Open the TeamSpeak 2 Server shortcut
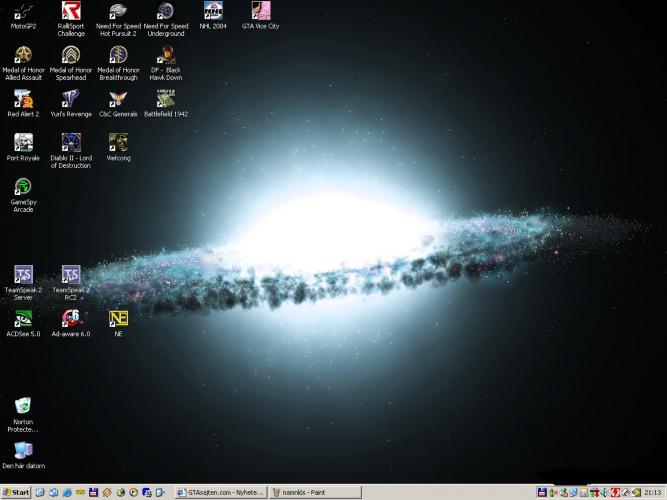Screen dimensions: 667x500 coord(23,275)
